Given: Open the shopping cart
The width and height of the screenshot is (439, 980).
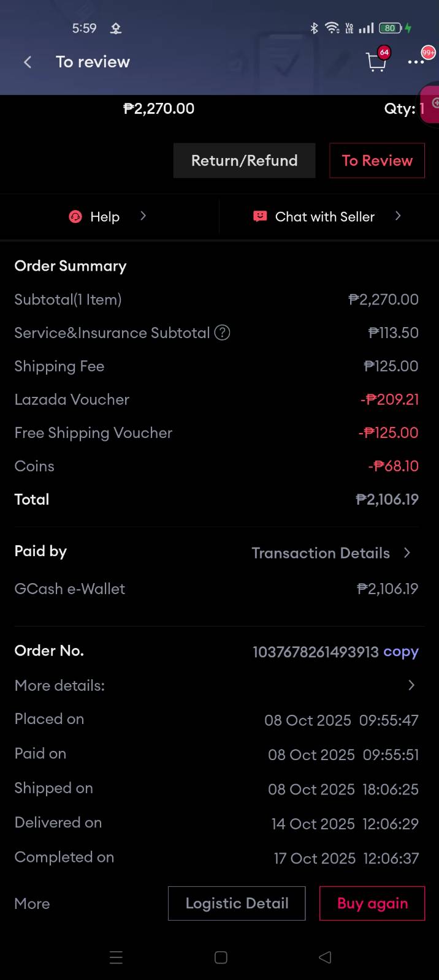Looking at the screenshot, I should click(x=375, y=62).
